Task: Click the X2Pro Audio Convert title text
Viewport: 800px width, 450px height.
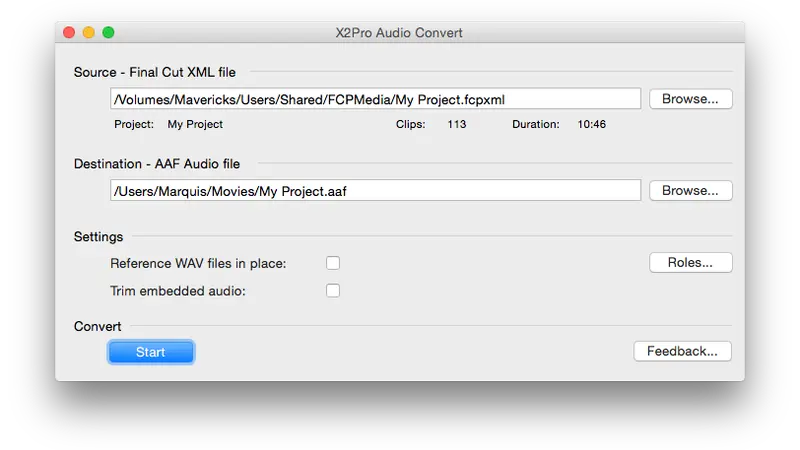Action: (399, 33)
